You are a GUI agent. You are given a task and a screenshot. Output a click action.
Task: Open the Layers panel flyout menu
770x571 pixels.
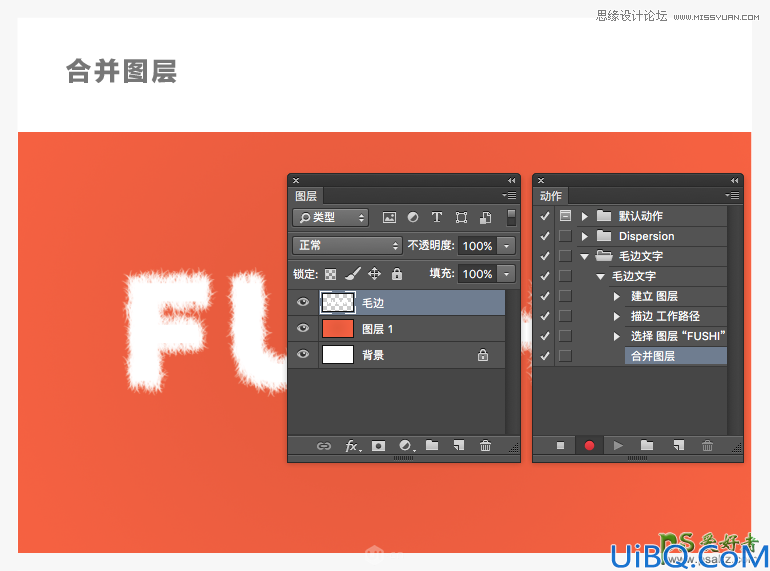509,195
